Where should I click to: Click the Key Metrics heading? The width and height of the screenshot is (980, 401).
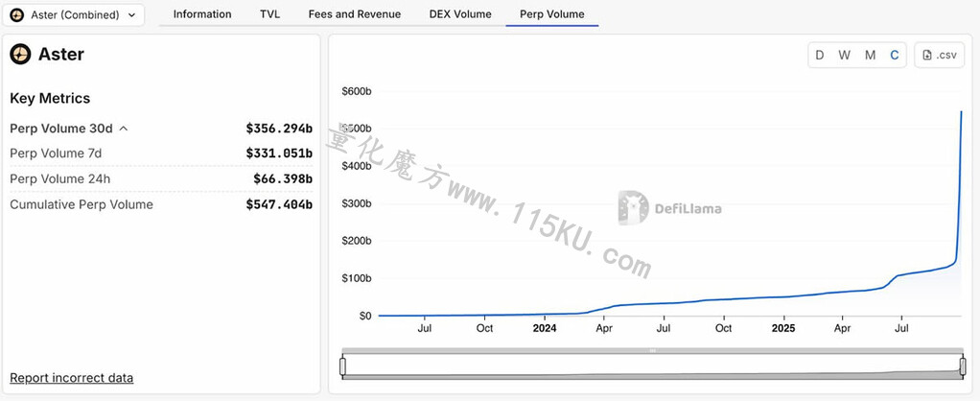(50, 98)
